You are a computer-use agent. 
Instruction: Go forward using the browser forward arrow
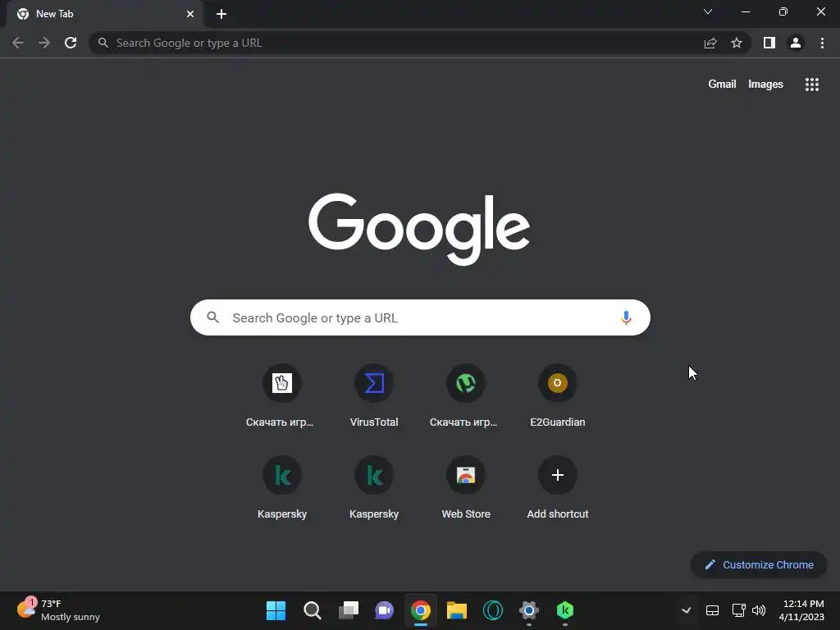44,43
